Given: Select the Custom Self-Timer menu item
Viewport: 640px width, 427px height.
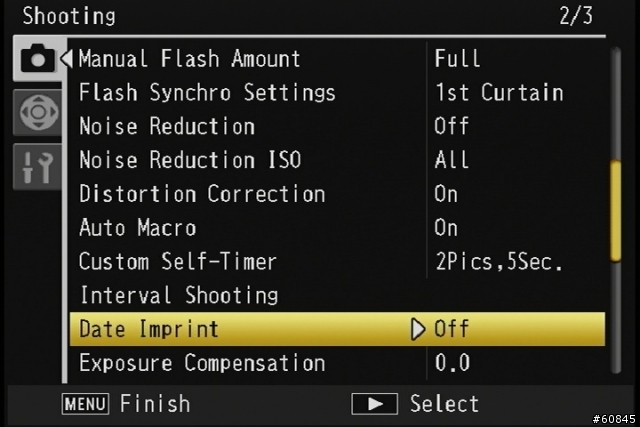Looking at the screenshot, I should point(178,261).
